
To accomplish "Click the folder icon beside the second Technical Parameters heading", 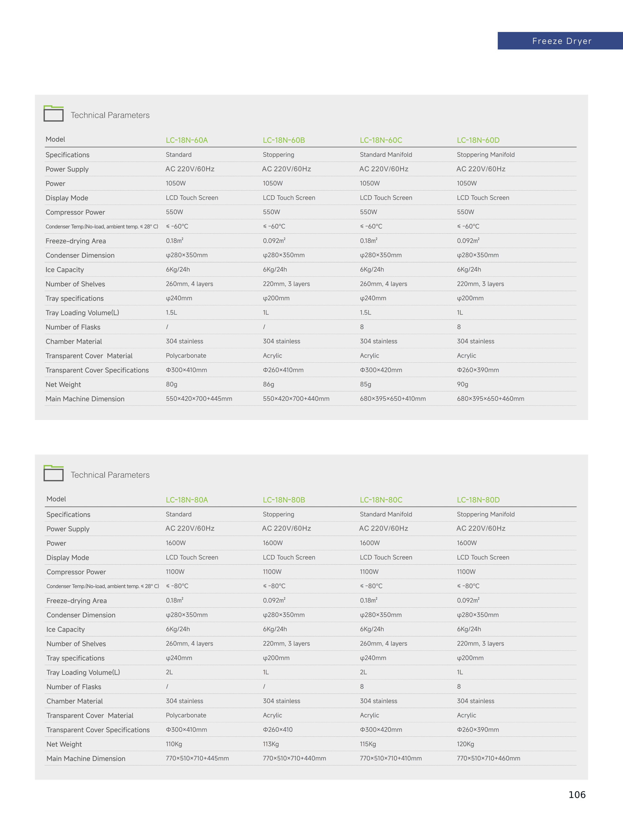I will [x=53, y=473].
